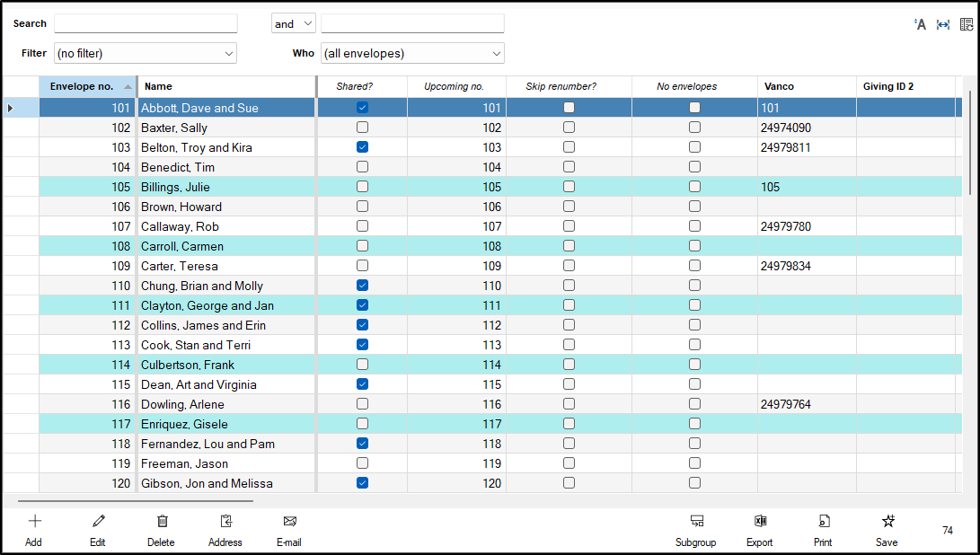The image size is (980, 555).
Task: Increase the font size with the A icon
Action: point(920,24)
